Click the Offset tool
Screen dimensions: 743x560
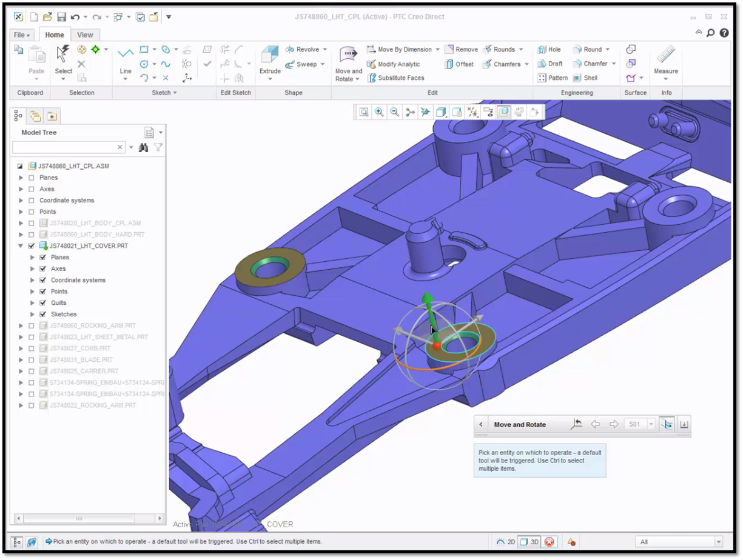[459, 64]
